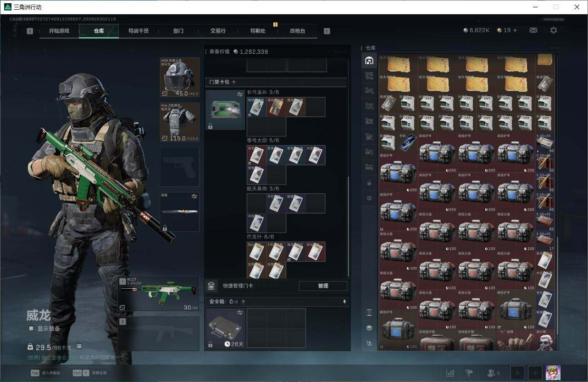This screenshot has width=588, height=382.
Task: Click the stacked layers icon in warehouse sidebar
Action: pyautogui.click(x=369, y=328)
